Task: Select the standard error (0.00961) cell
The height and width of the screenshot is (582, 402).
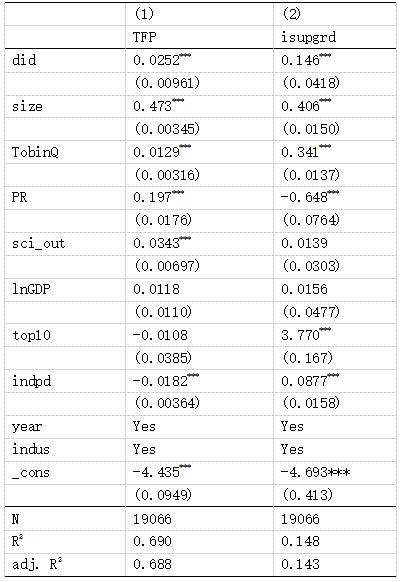Action: 200,83
